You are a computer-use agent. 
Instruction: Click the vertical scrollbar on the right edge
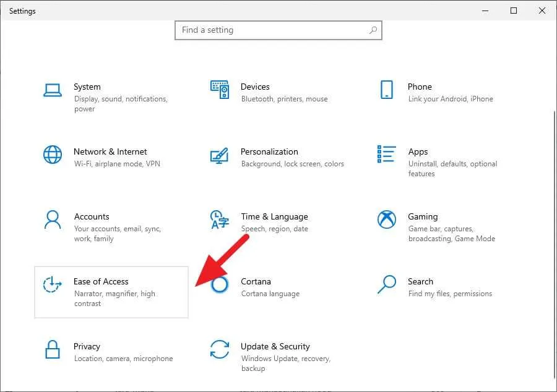pos(555,245)
